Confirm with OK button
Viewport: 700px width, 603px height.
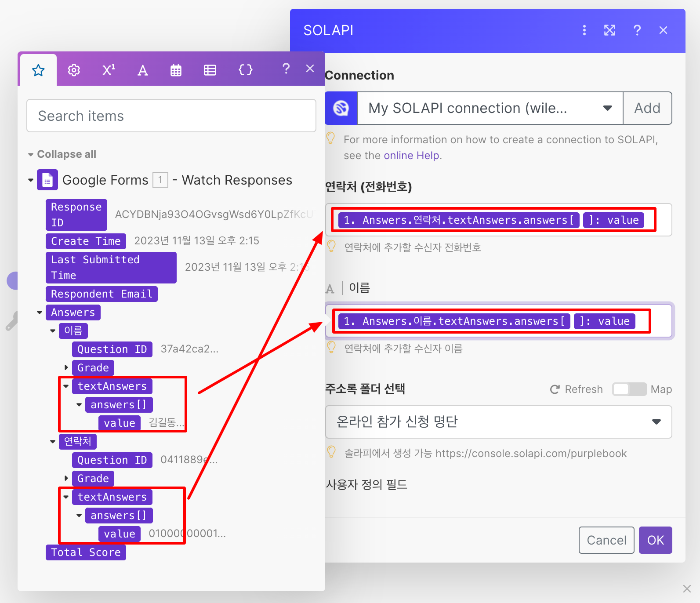coord(656,540)
